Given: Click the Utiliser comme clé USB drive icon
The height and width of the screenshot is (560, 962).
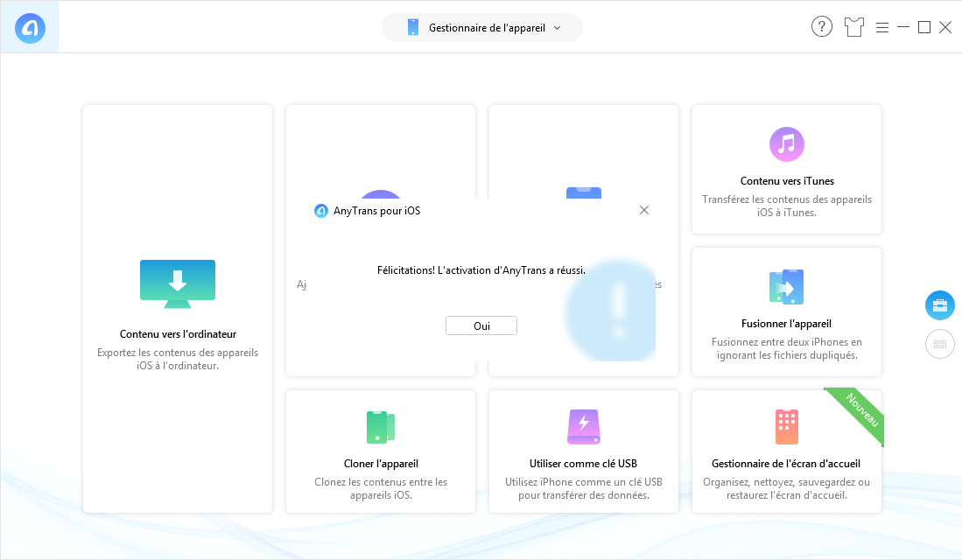Looking at the screenshot, I should [x=584, y=426].
